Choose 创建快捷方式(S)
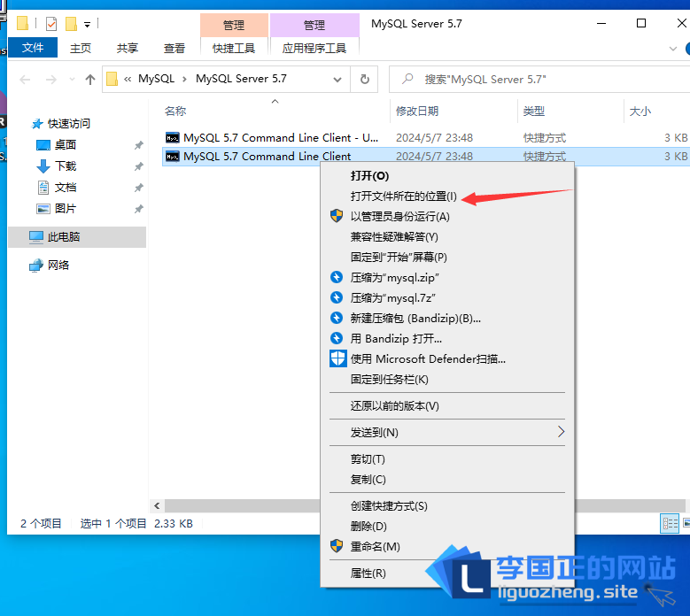This screenshot has height=616, width=690. point(447,506)
